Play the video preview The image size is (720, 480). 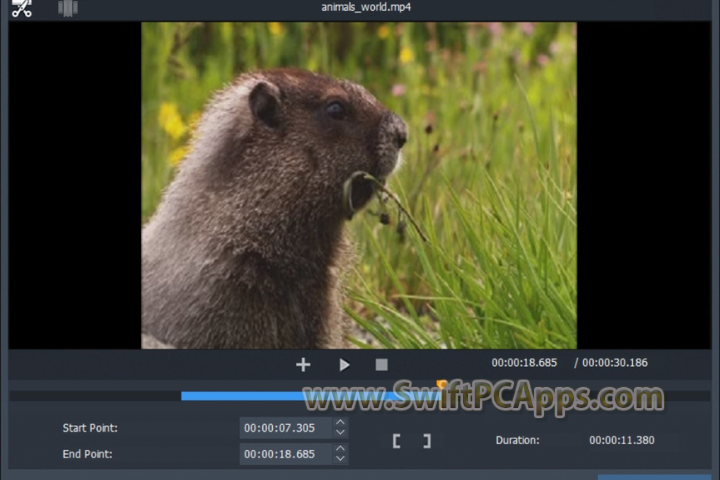(x=344, y=365)
